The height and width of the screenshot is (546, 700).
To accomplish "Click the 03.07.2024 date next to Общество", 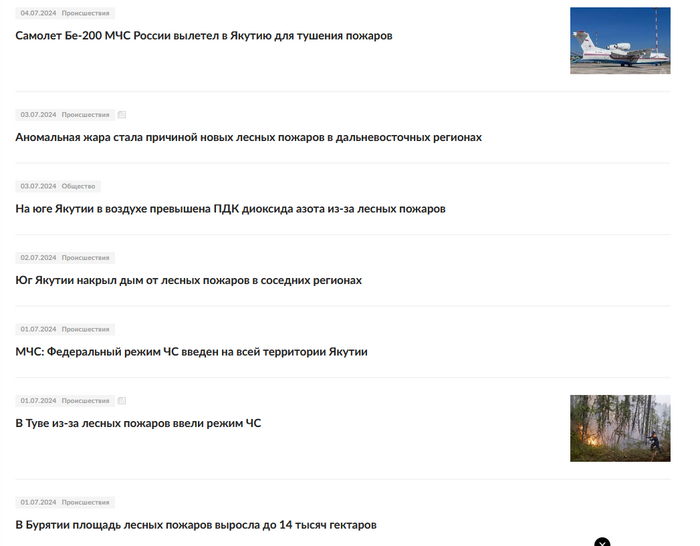I will (38, 186).
